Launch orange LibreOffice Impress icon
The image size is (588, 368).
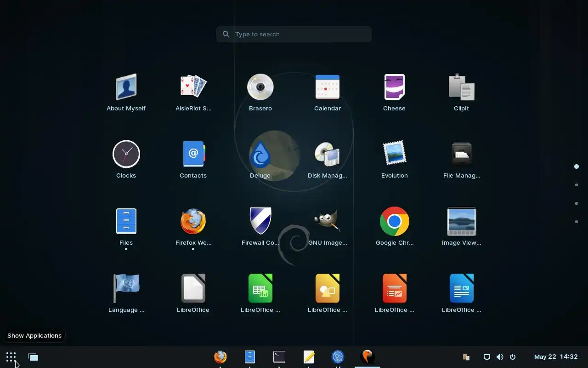[x=394, y=288]
